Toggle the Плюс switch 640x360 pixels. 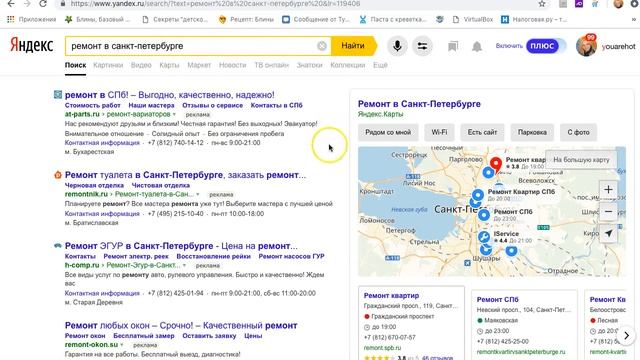click(546, 46)
